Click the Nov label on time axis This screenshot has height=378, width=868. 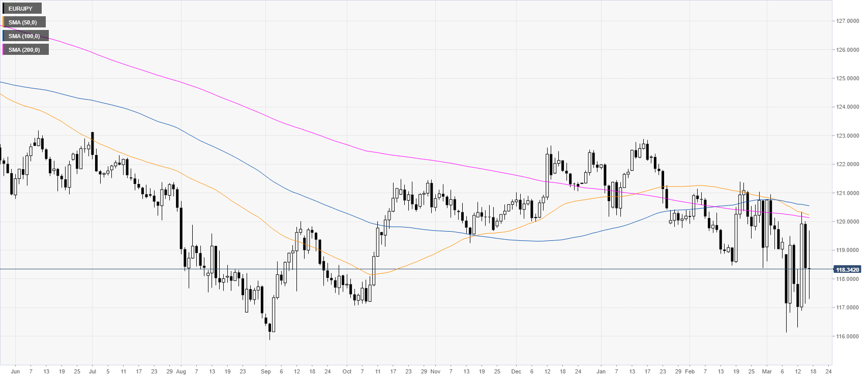pos(435,371)
